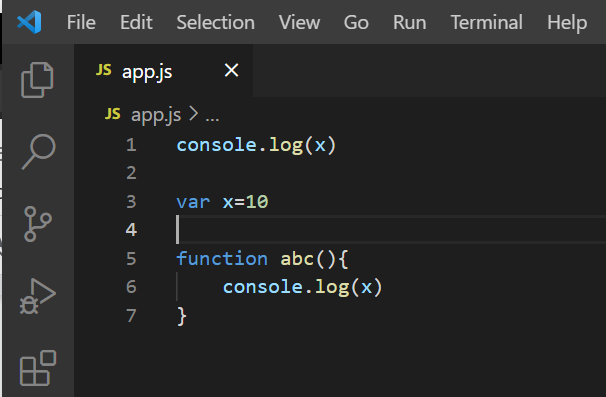Place cursor on 'var x=10' line
The width and height of the screenshot is (606, 397).
click(x=222, y=202)
